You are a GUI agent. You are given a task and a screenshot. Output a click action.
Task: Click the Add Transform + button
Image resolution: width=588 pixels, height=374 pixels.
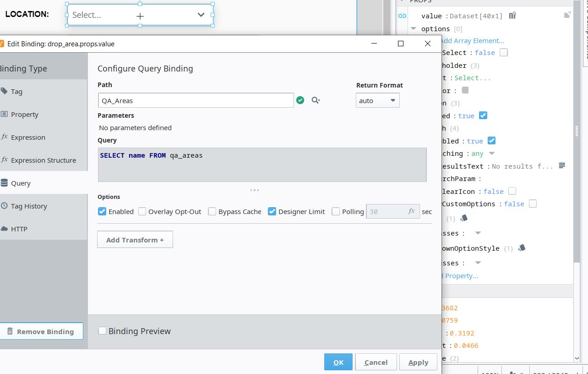(x=135, y=240)
